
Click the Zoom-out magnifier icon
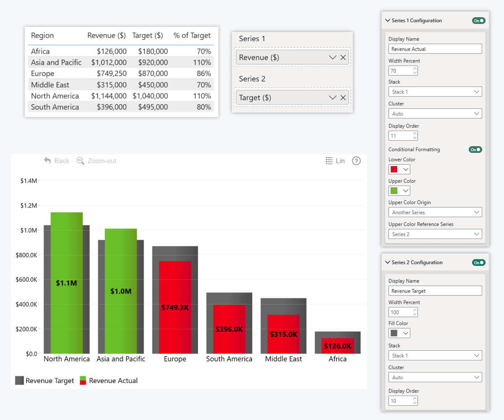tap(80, 161)
